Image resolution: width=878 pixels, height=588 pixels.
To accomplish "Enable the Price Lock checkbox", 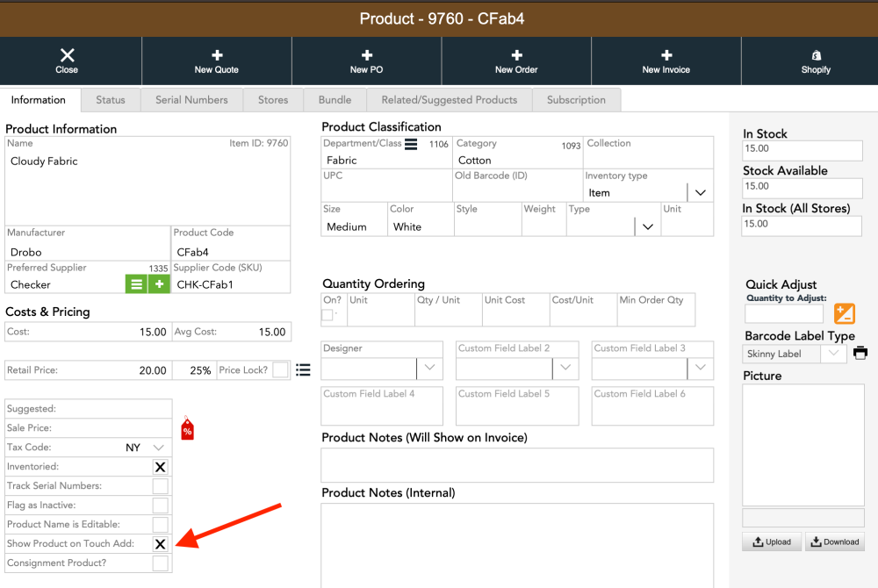I will [x=281, y=369].
